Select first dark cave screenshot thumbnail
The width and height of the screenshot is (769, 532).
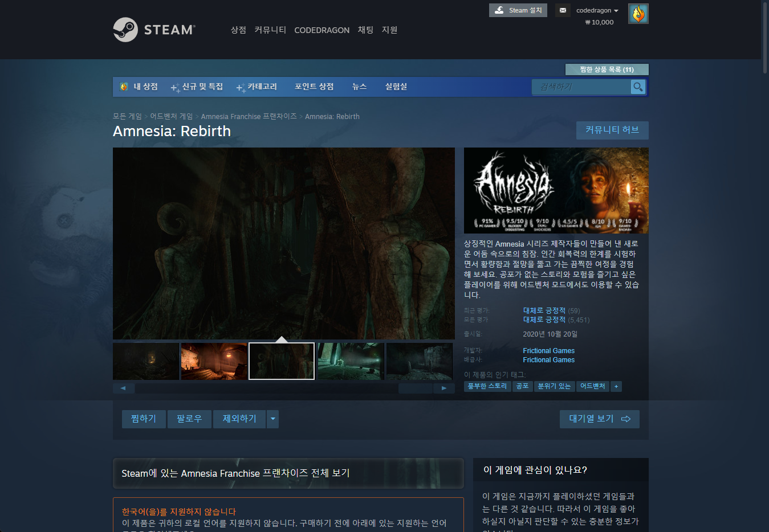click(x=146, y=361)
